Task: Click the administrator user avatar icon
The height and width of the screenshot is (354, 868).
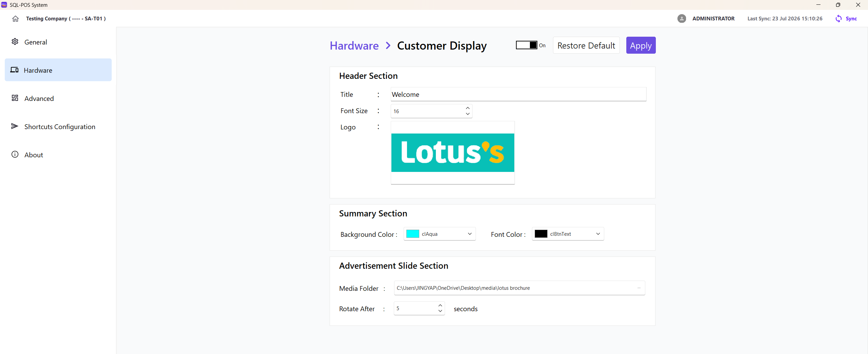Action: click(681, 19)
